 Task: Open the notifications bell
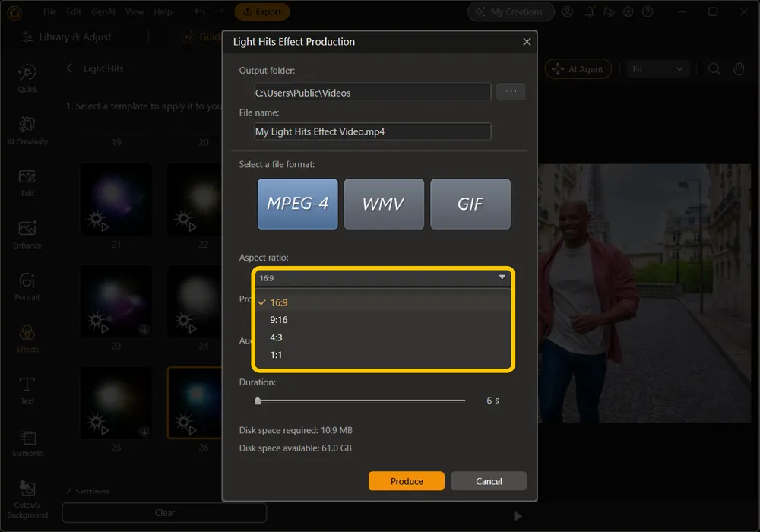click(590, 11)
